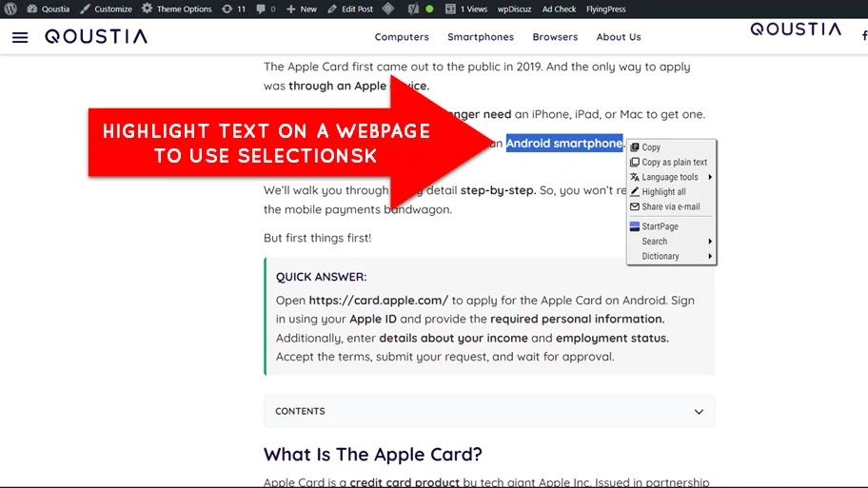The width and height of the screenshot is (868, 488).
Task: Click the What Is The Apple Card heading
Action: point(372,455)
